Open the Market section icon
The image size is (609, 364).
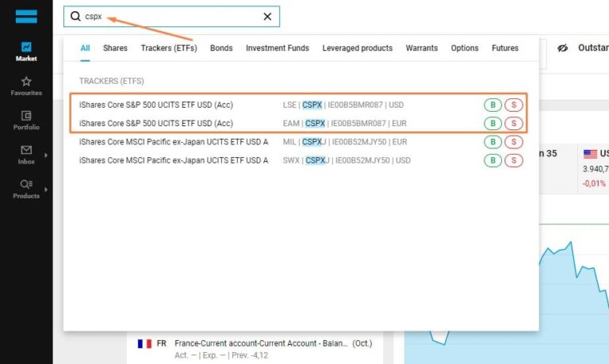click(x=26, y=47)
